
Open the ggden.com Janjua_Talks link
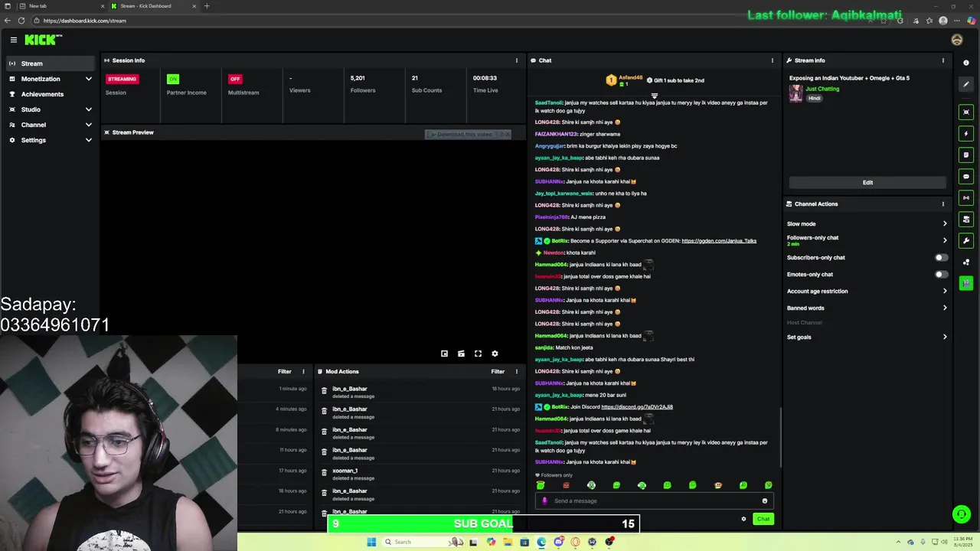point(719,241)
